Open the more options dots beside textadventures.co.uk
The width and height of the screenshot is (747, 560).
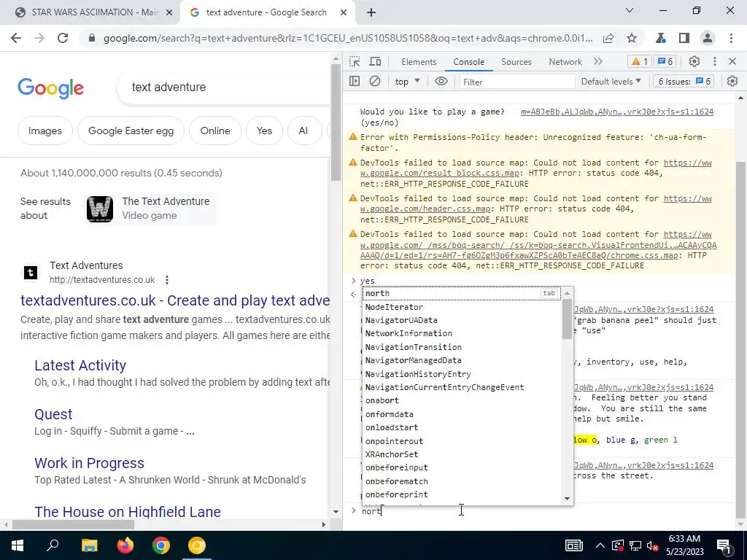167,280
